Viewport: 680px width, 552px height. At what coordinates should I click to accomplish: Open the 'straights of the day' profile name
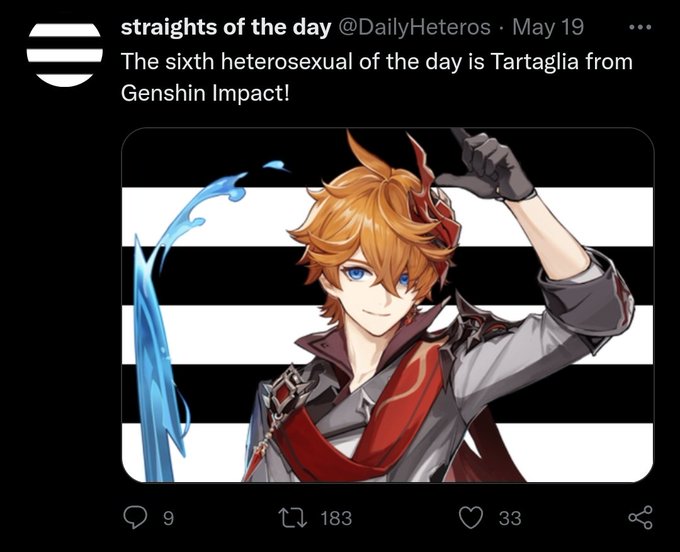click(x=226, y=27)
